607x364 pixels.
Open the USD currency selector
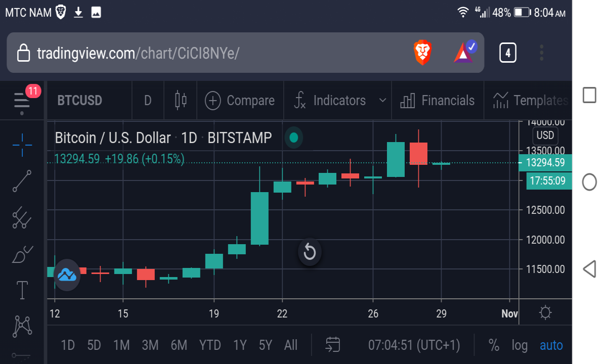coord(545,135)
